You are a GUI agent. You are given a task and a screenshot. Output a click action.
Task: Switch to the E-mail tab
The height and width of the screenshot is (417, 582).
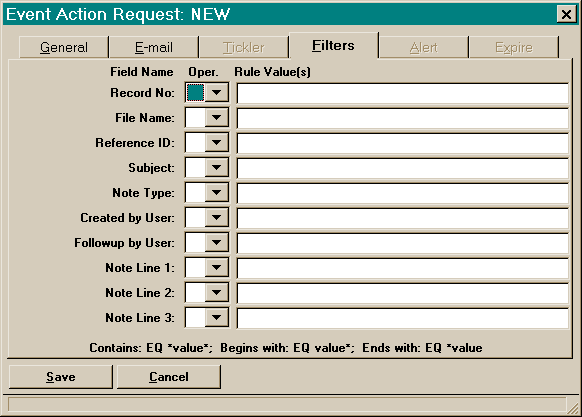(x=154, y=47)
